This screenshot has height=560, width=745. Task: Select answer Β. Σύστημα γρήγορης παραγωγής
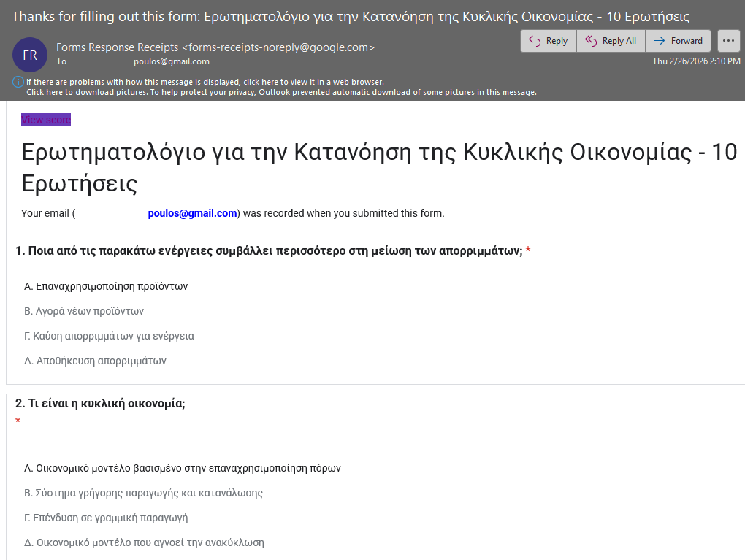[x=143, y=493]
